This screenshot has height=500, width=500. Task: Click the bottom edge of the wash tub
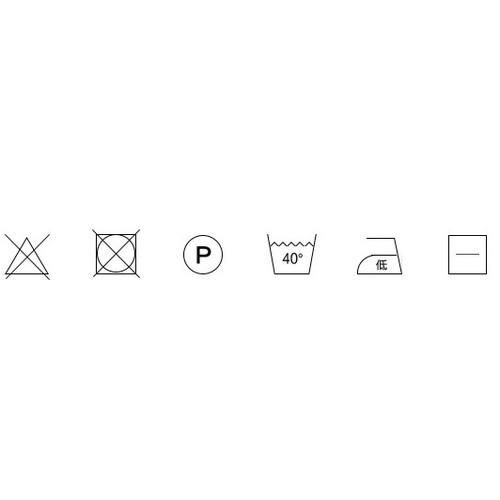tap(292, 274)
